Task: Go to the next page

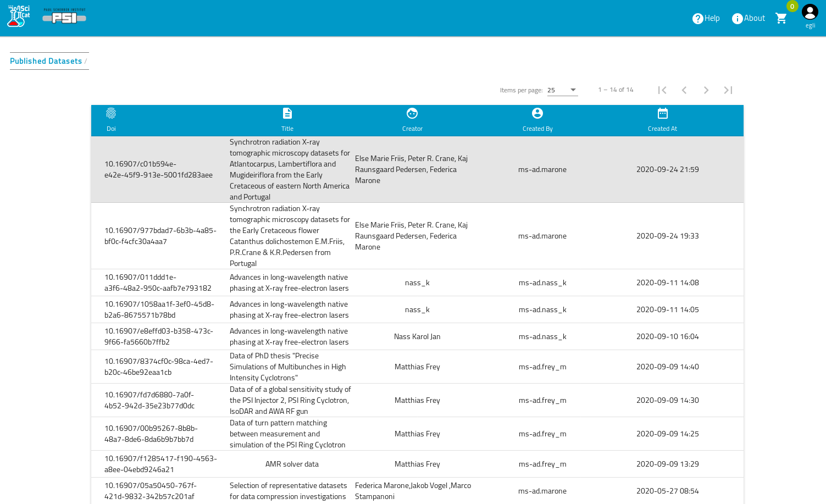Action: tap(706, 90)
